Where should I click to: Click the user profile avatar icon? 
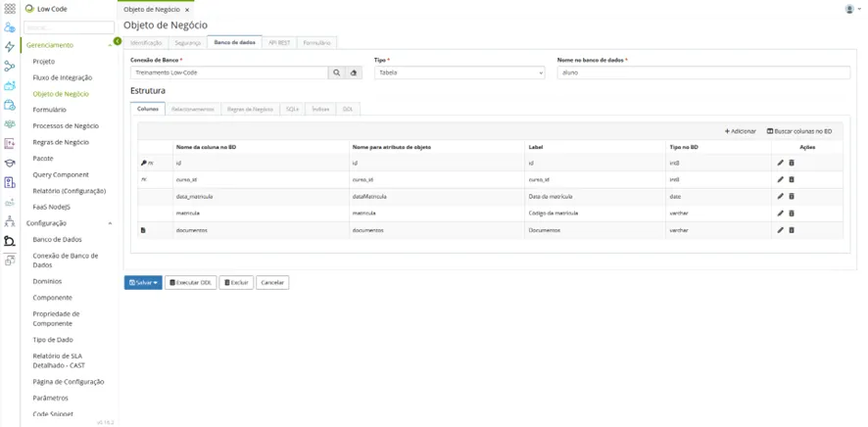point(849,9)
